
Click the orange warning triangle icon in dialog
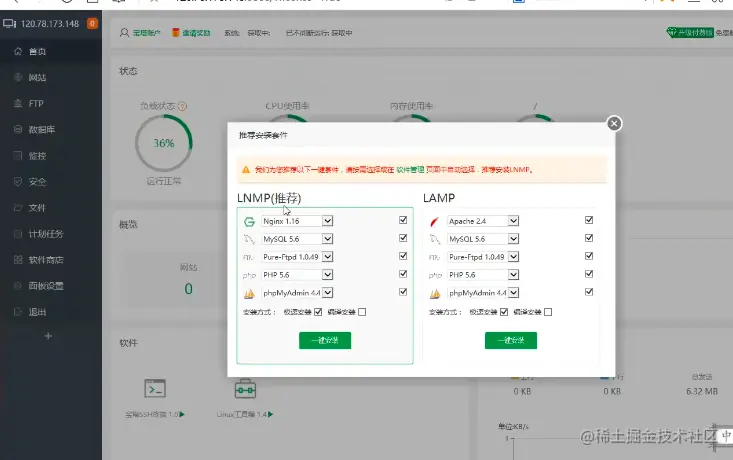(x=246, y=170)
